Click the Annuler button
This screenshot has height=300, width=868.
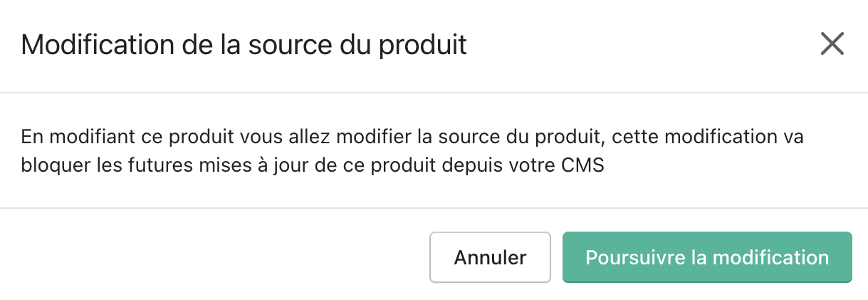click(x=490, y=257)
